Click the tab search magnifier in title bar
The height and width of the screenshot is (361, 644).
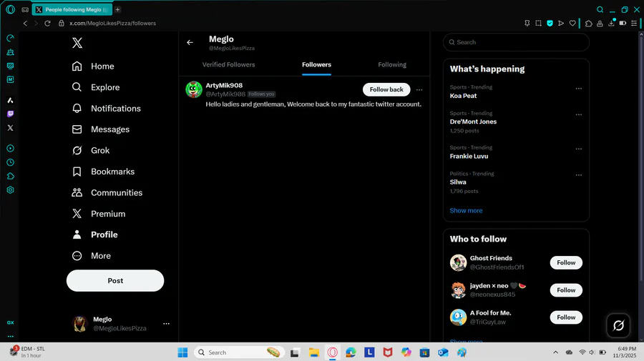point(600,9)
